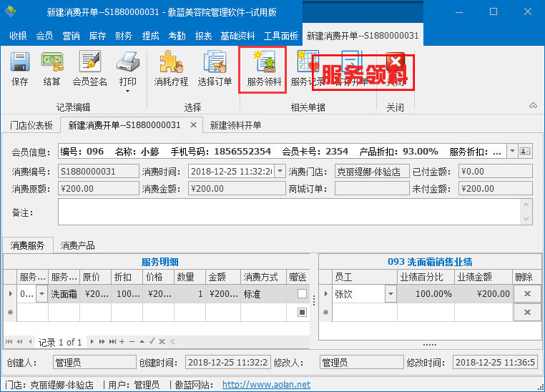Click the member card icon beside 会员信息
Screen dimensions: 545x392
pyautogui.click(x=526, y=152)
